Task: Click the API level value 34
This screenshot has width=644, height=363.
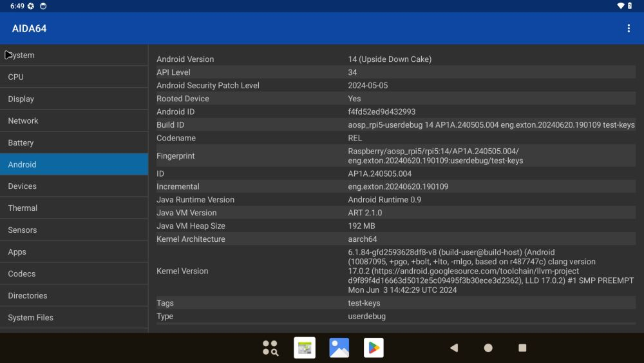Action: (x=352, y=72)
